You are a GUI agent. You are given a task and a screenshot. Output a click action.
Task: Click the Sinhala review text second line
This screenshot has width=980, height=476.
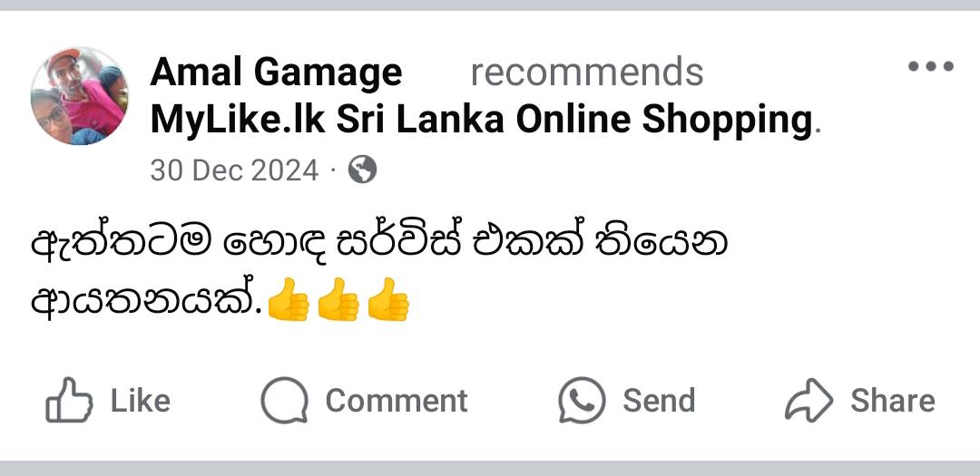point(147,301)
